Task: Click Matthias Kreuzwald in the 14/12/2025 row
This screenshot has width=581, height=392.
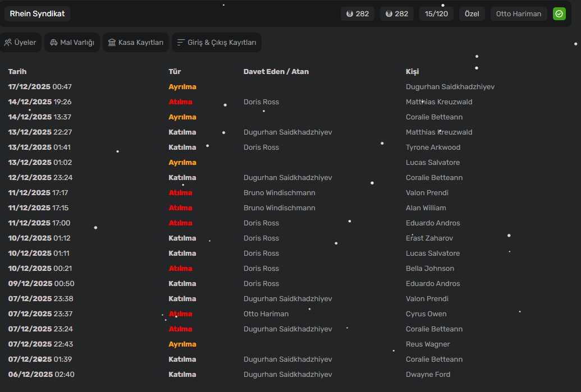Action: point(439,102)
